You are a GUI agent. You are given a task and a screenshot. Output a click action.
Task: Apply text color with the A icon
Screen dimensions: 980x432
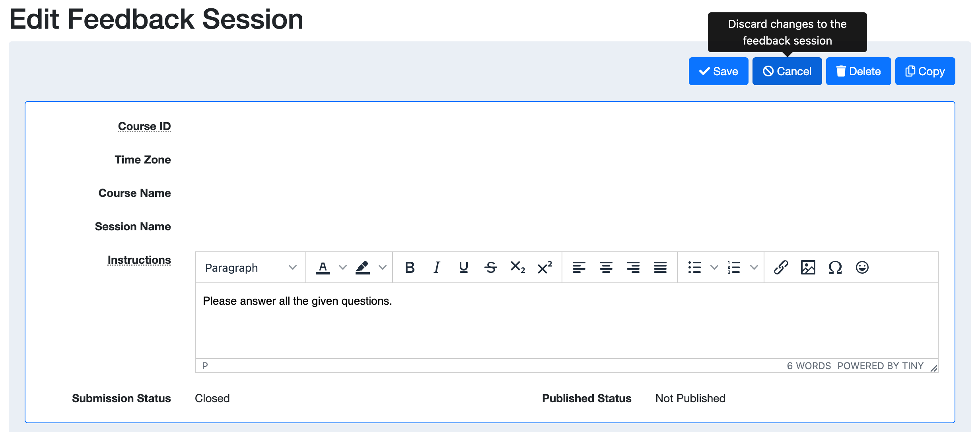tap(323, 268)
